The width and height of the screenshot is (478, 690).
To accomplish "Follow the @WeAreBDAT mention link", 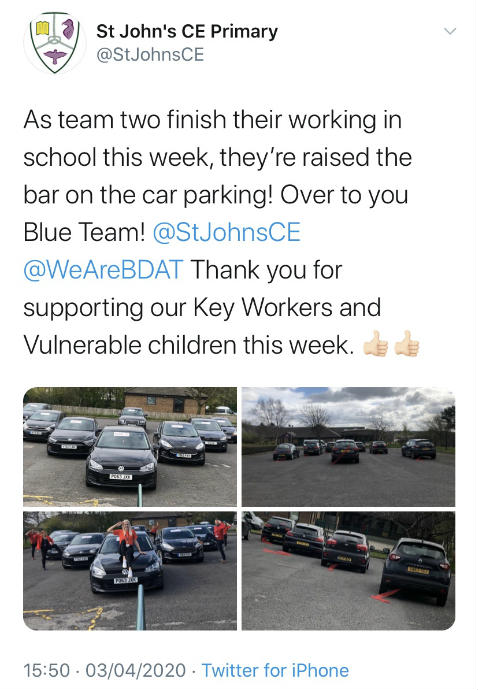I will tap(103, 270).
